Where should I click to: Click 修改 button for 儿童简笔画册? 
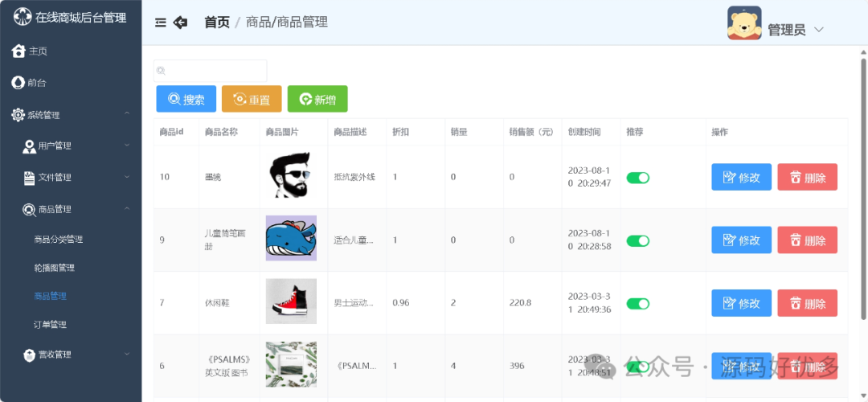coord(741,240)
